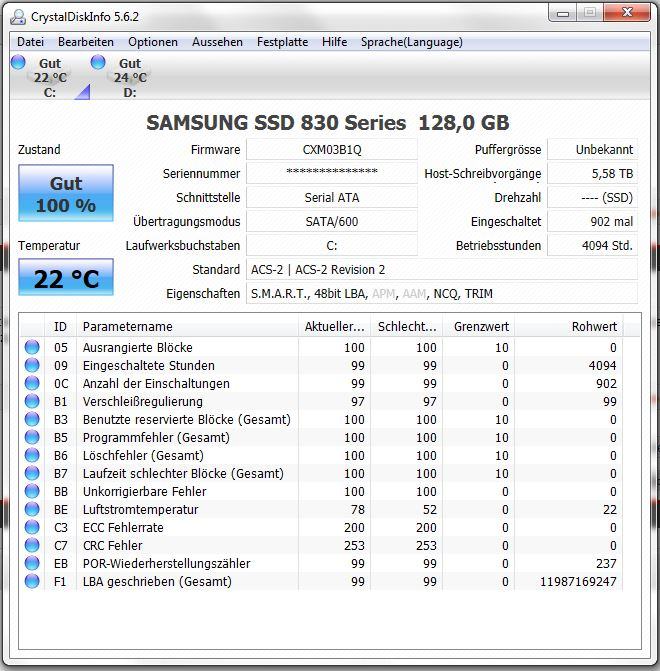Open the Optionen menu
Screen dimensions: 660x671
coord(153,42)
